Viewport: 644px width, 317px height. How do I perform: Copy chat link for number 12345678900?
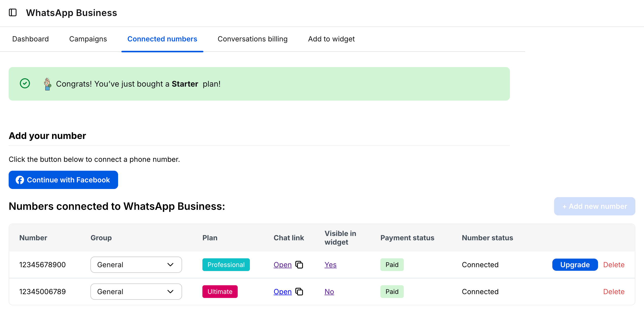click(299, 265)
